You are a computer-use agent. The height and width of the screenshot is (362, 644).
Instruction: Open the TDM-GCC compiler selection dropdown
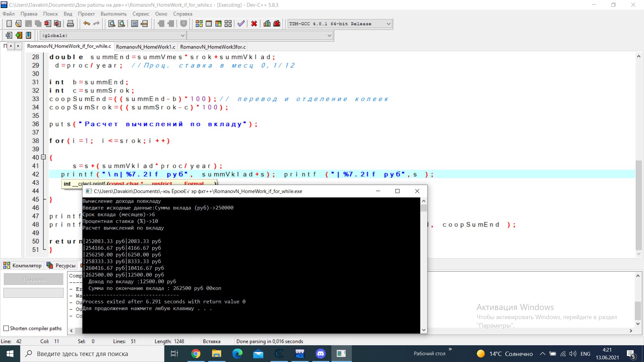click(x=388, y=24)
